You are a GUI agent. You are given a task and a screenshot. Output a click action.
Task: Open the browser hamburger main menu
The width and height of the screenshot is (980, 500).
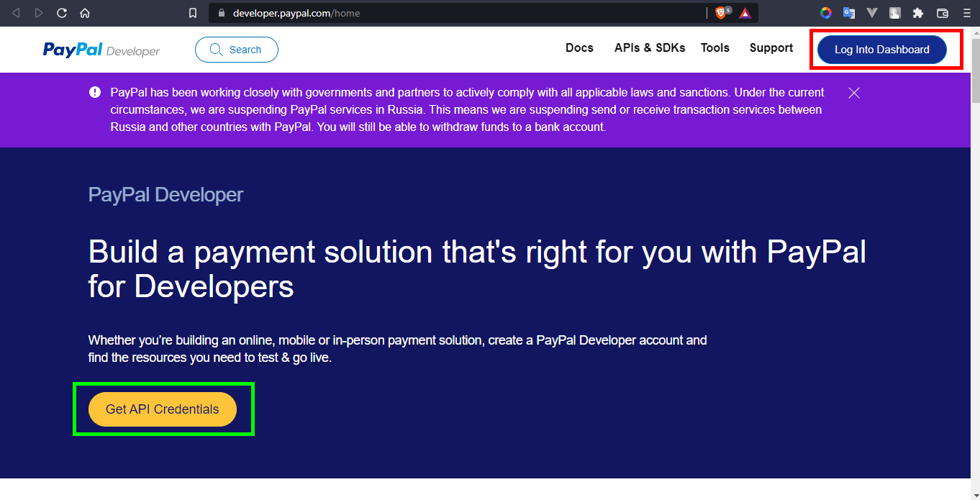tap(966, 13)
